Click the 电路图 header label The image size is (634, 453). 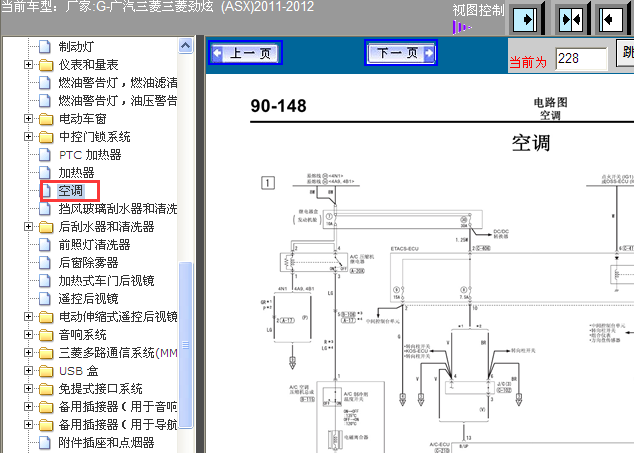[550, 102]
